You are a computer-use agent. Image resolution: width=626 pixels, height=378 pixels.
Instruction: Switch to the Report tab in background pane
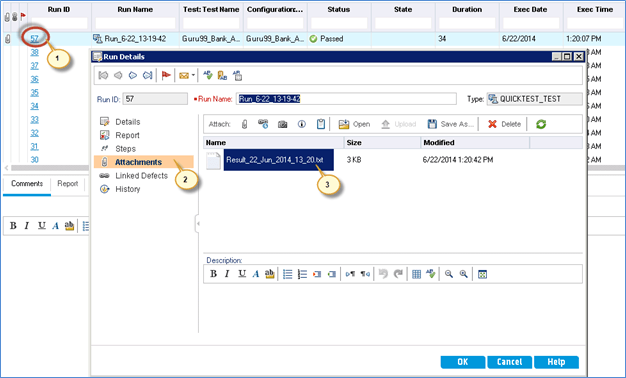67,184
